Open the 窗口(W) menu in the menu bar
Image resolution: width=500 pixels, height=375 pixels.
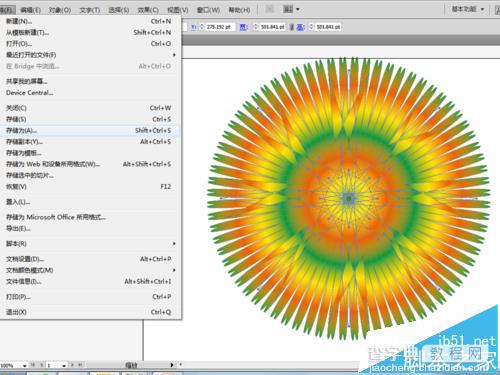tap(208, 10)
